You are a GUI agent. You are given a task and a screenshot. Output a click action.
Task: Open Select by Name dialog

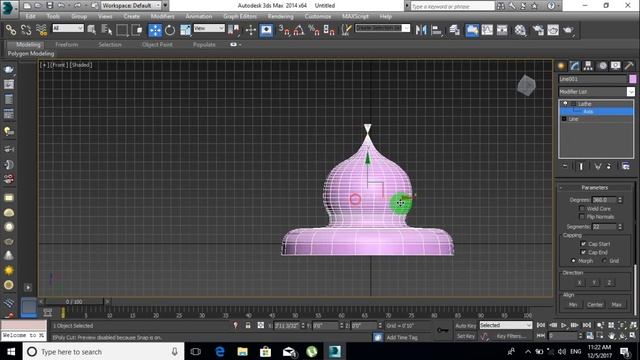pyautogui.click(x=107, y=30)
